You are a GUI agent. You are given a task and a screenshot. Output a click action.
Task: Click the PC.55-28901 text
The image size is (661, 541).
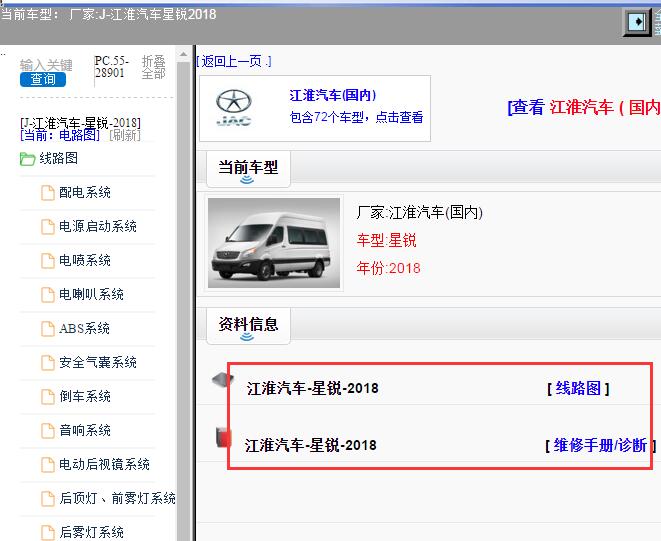coord(112,67)
